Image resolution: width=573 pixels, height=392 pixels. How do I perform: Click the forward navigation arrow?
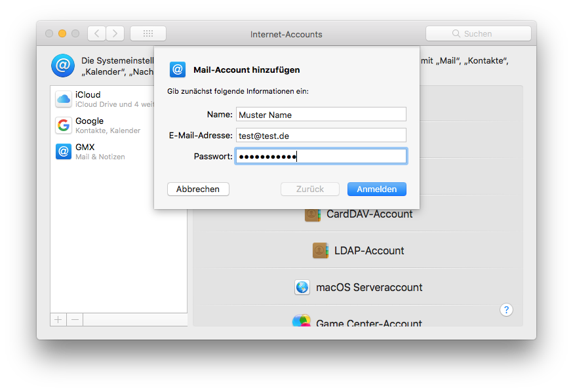(x=114, y=33)
